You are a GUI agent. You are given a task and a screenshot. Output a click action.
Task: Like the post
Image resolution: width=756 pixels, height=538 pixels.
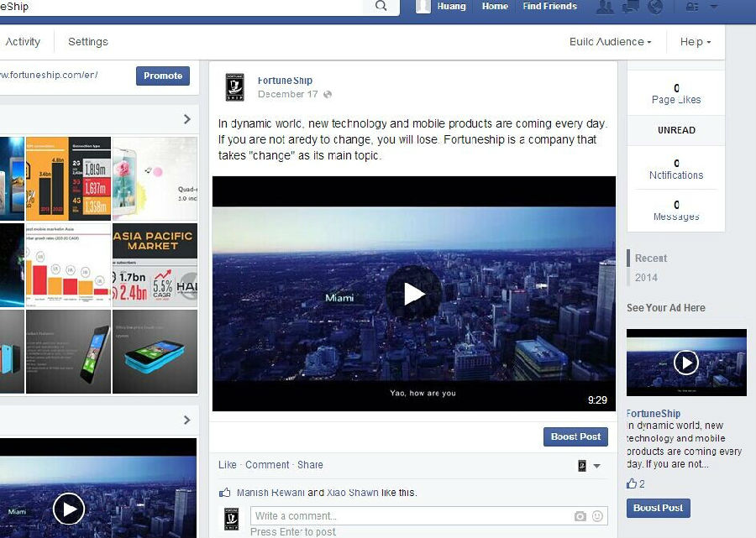coord(227,465)
